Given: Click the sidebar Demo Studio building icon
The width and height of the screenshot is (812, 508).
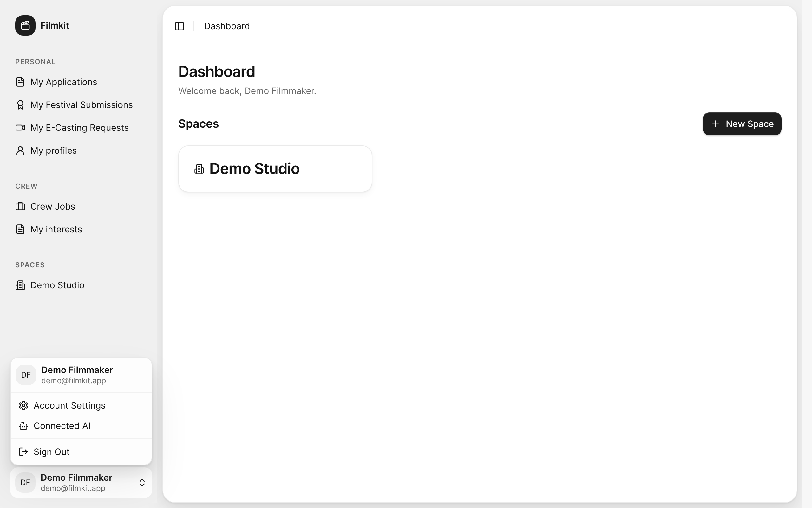Looking at the screenshot, I should pos(20,285).
